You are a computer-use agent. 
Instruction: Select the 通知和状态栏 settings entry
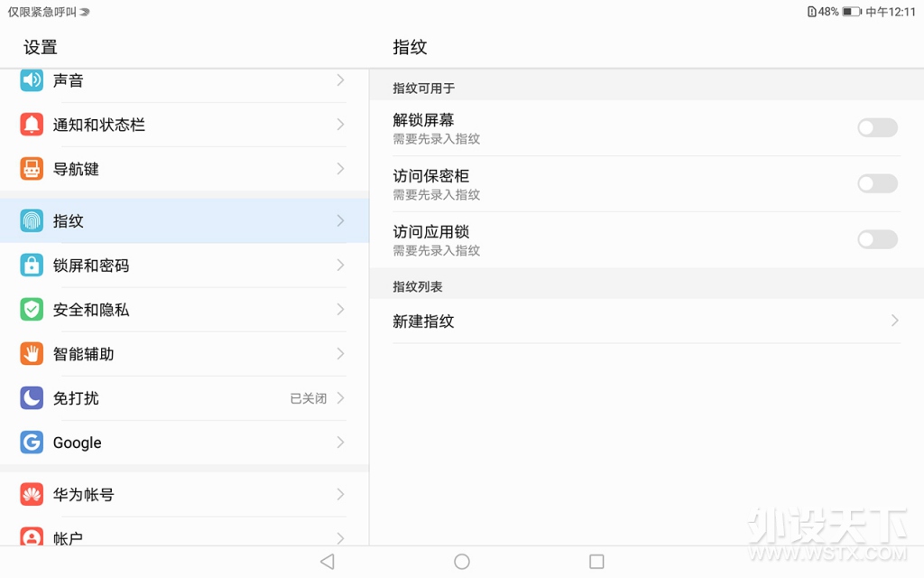click(184, 125)
